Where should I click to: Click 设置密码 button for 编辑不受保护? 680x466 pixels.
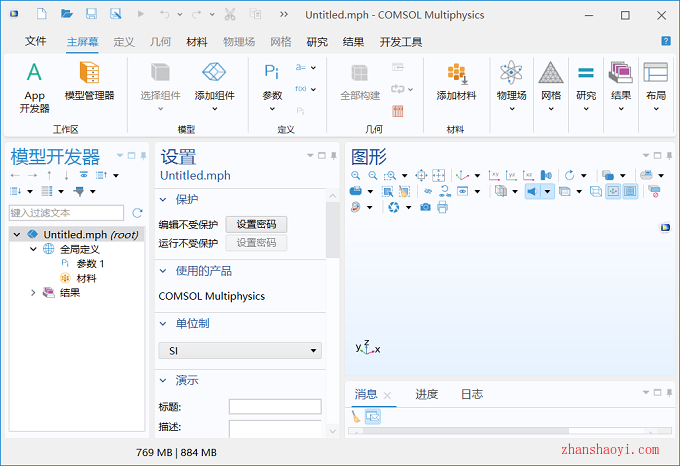point(256,225)
